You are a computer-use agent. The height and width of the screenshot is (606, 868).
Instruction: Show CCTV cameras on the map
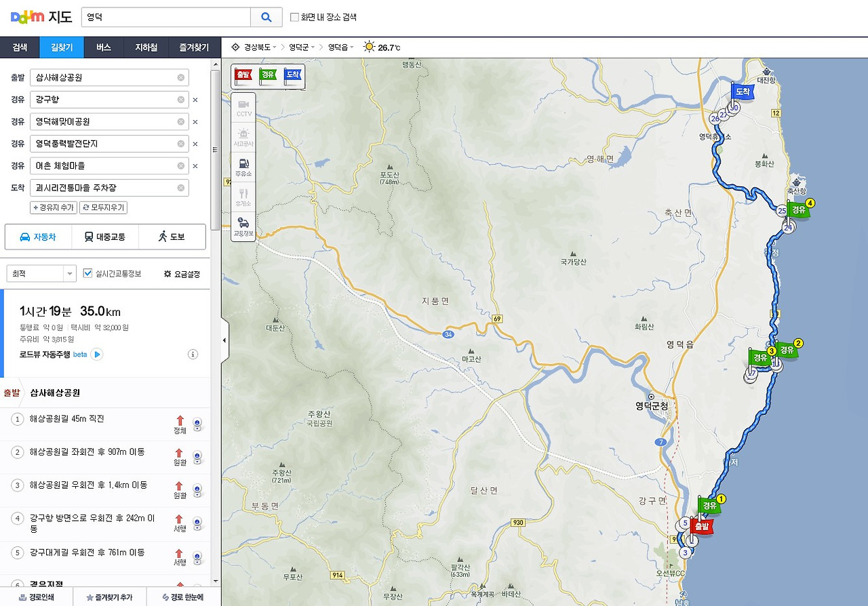243,108
